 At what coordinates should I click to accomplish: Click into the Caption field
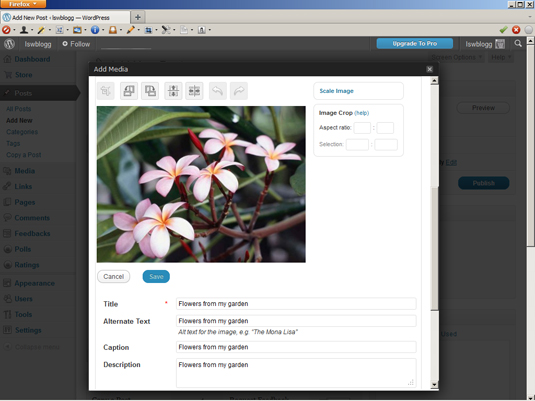click(296, 347)
